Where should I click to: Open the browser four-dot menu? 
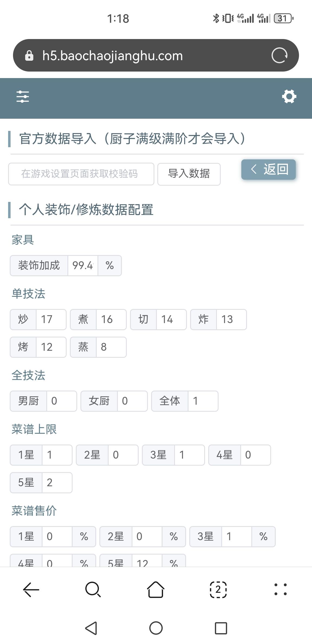pyautogui.click(x=281, y=590)
